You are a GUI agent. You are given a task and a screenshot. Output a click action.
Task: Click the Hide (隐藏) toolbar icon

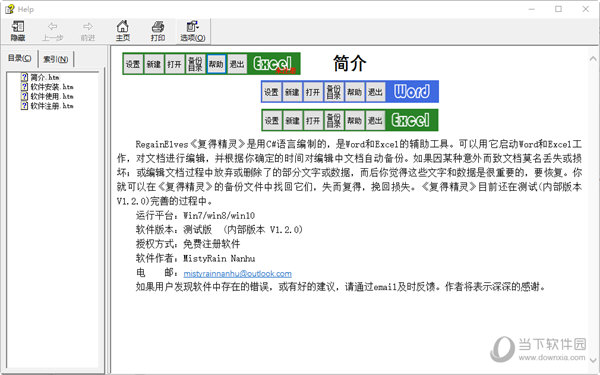tap(18, 31)
